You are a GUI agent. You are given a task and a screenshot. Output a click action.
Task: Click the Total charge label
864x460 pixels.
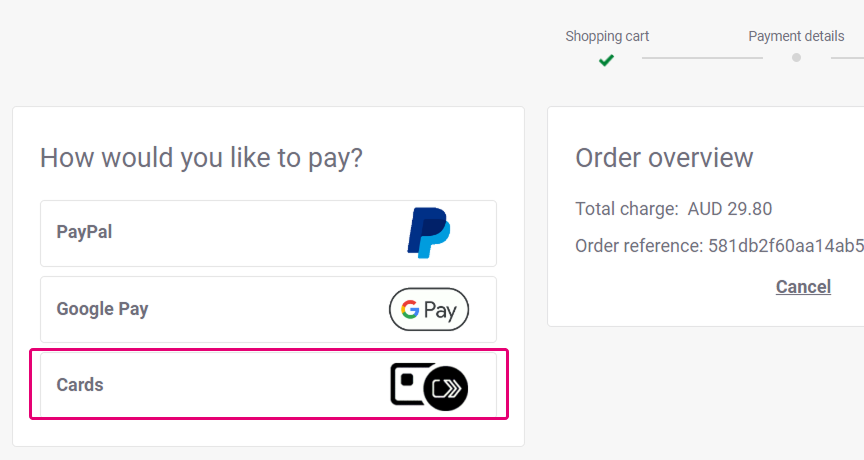click(626, 209)
